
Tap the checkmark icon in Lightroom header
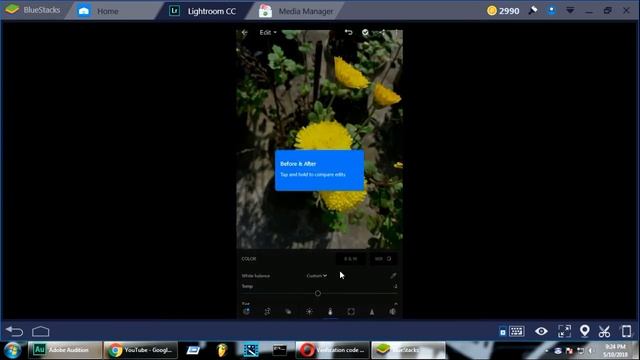(365, 32)
